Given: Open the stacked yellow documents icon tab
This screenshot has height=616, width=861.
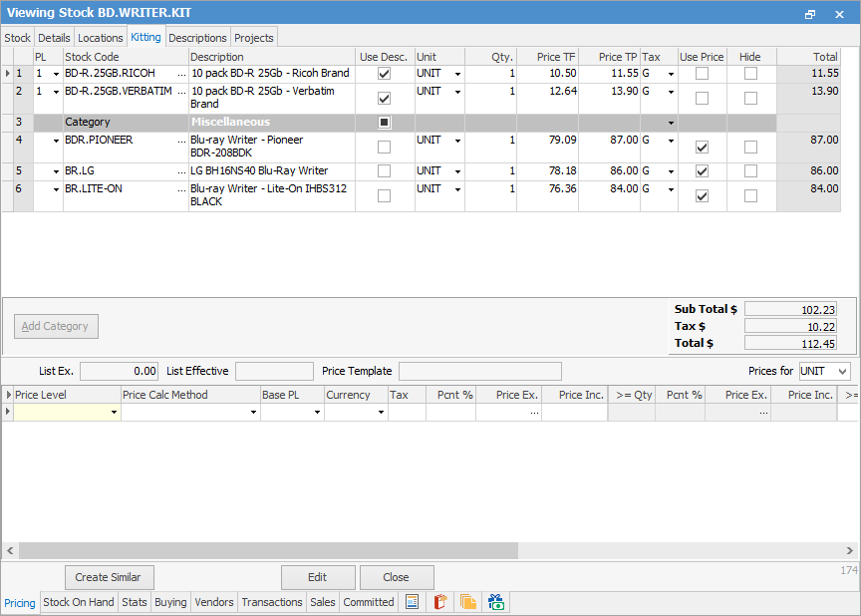Looking at the screenshot, I should [x=467, y=602].
